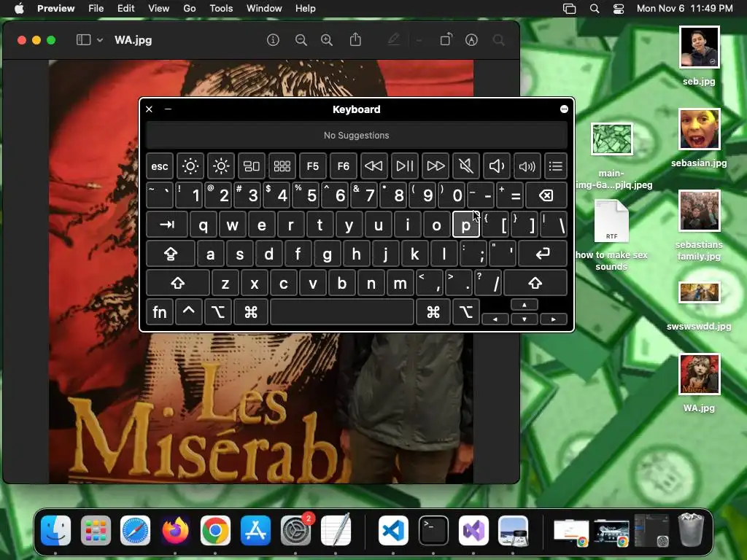Tap the volume down key
Image resolution: width=747 pixels, height=560 pixels.
click(x=496, y=166)
